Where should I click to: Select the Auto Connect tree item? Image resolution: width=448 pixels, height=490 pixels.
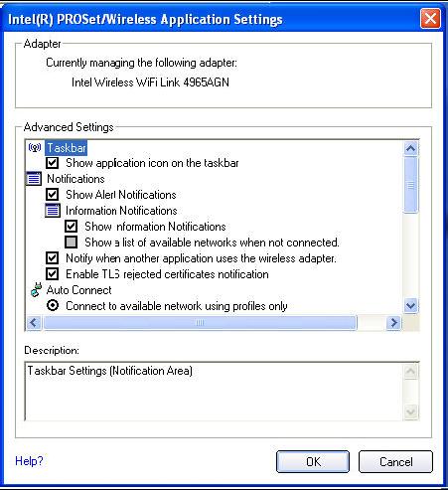point(79,290)
